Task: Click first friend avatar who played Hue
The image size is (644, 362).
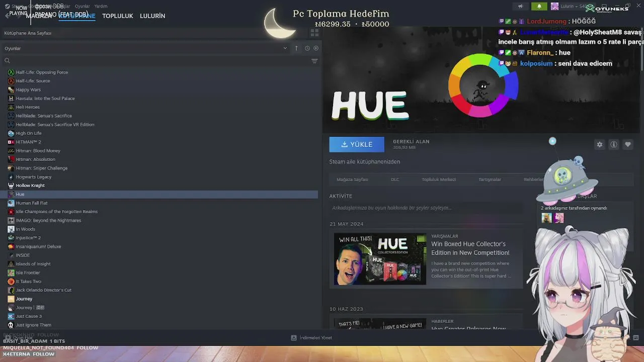Action: [546, 218]
